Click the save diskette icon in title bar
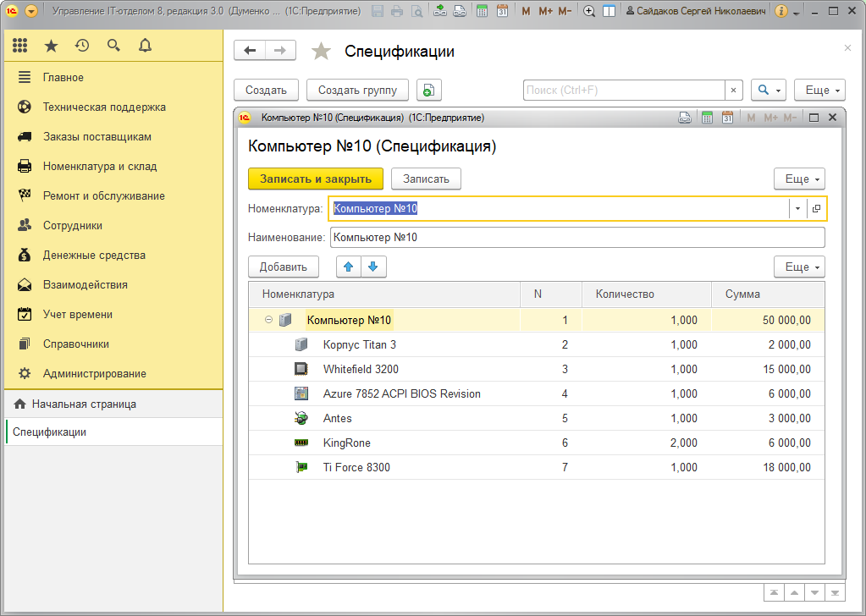This screenshot has width=866, height=616. [x=378, y=10]
